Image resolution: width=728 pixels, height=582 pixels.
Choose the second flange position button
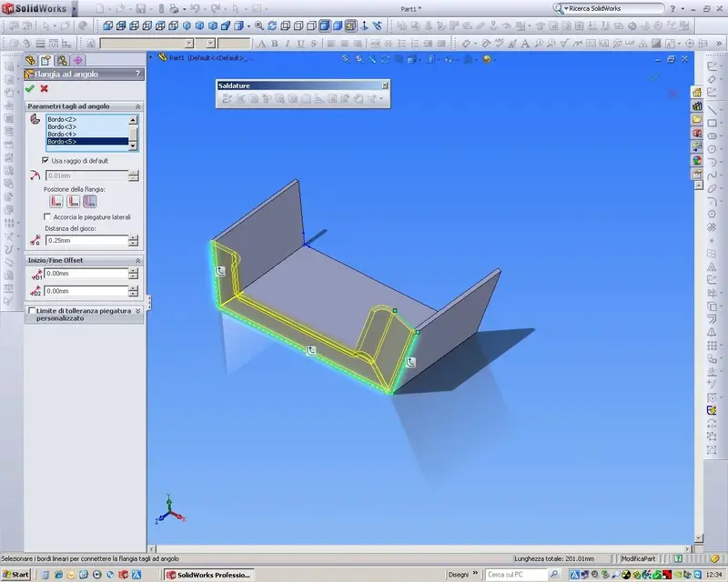pyautogui.click(x=74, y=201)
